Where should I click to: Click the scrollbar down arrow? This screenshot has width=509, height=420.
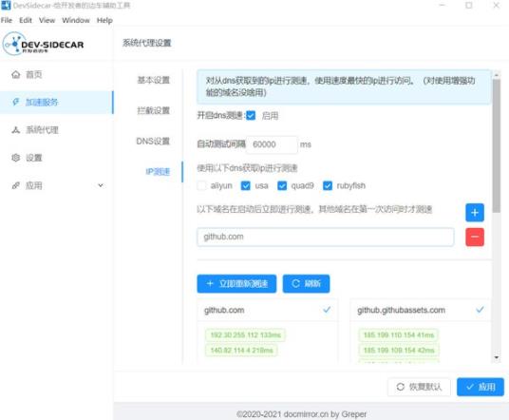point(497,357)
